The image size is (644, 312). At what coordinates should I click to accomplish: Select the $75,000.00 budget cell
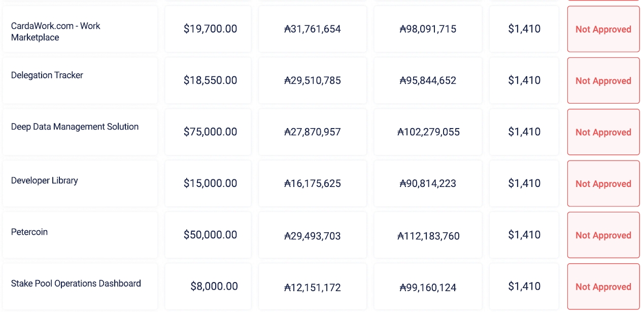point(210,132)
